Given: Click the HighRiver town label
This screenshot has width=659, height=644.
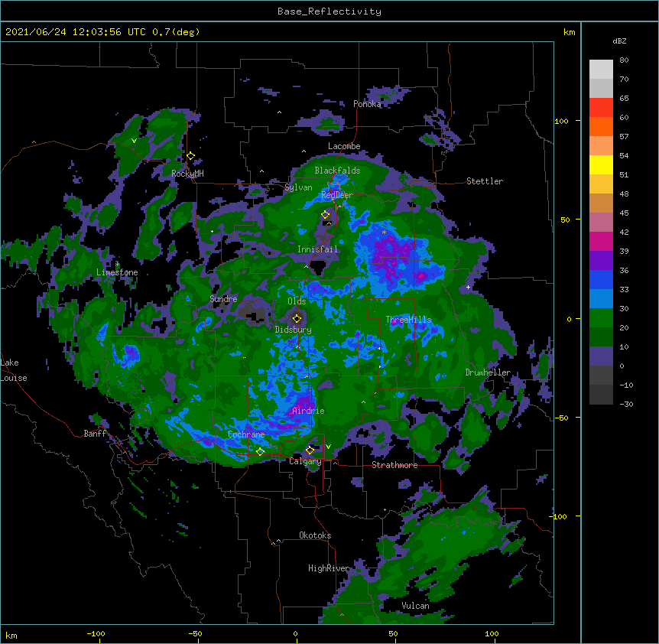Looking at the screenshot, I should click(329, 568).
